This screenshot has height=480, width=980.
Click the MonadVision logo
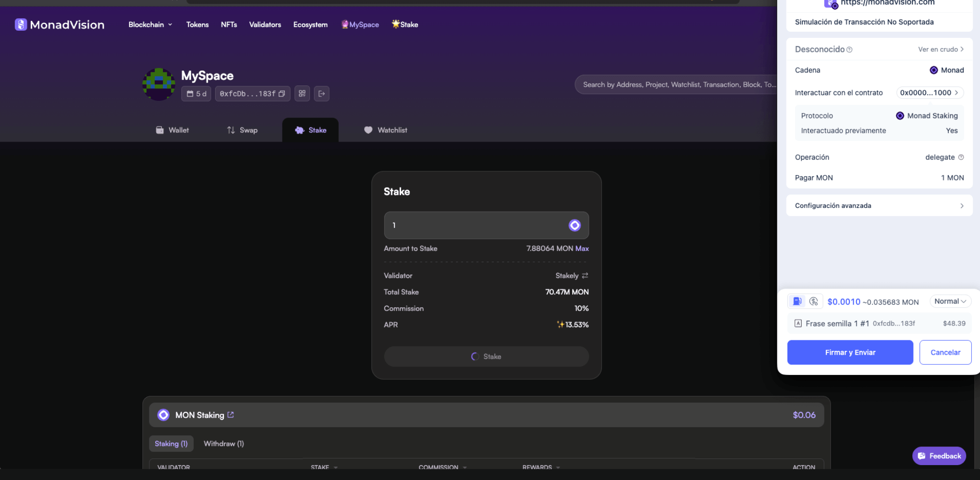pyautogui.click(x=60, y=24)
